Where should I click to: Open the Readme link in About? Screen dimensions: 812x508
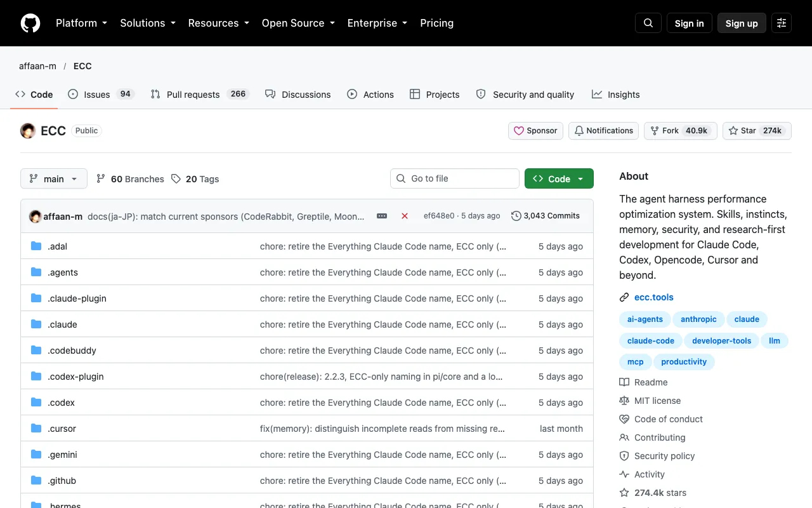point(644,382)
